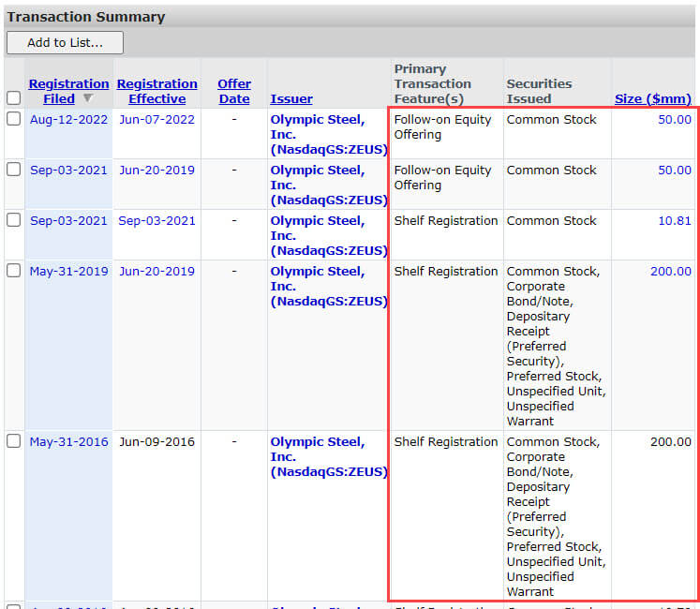Image resolution: width=700 pixels, height=609 pixels.
Task: Select Common Stock text in Aug-12-2022 row
Action: (551, 120)
